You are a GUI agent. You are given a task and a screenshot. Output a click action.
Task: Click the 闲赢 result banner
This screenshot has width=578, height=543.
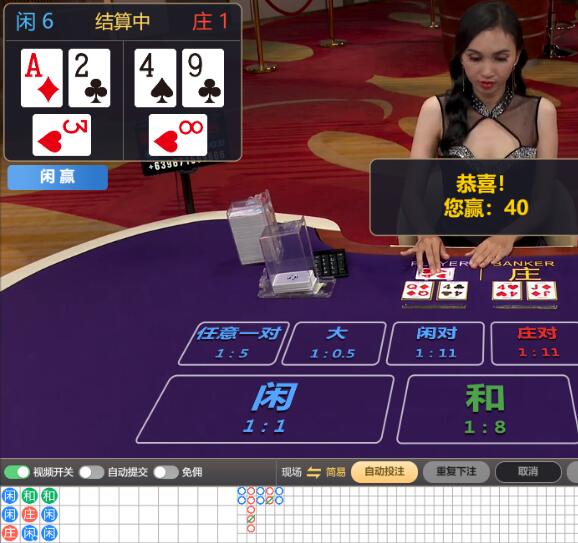coord(58,177)
